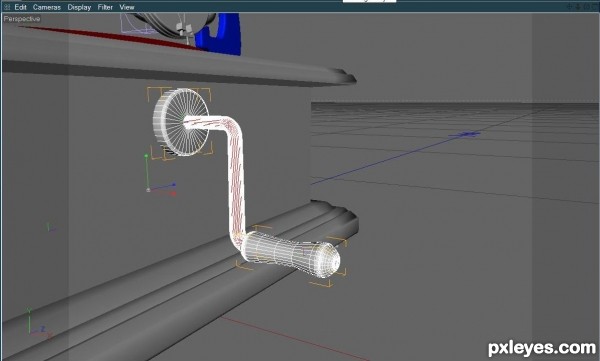
Task: Click the blue Z-axis handle of the gizmo
Action: point(174,185)
